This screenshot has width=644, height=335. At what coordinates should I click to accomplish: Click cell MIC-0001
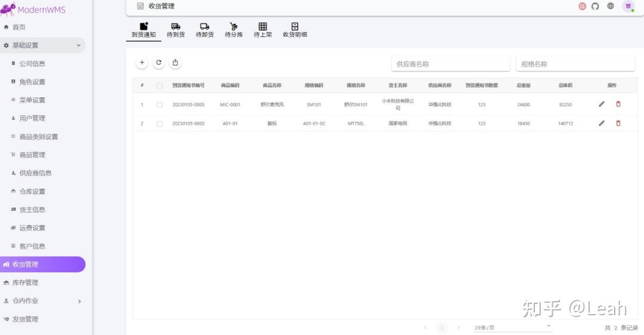tap(230, 105)
